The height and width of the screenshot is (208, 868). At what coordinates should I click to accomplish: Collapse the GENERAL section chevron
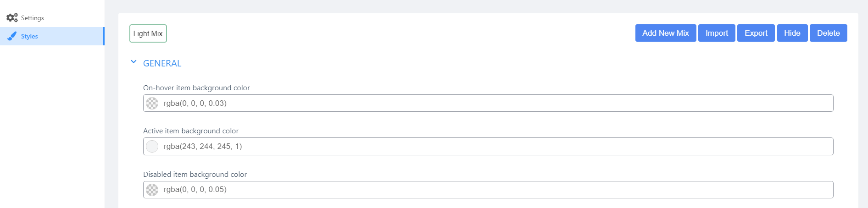[x=134, y=62]
